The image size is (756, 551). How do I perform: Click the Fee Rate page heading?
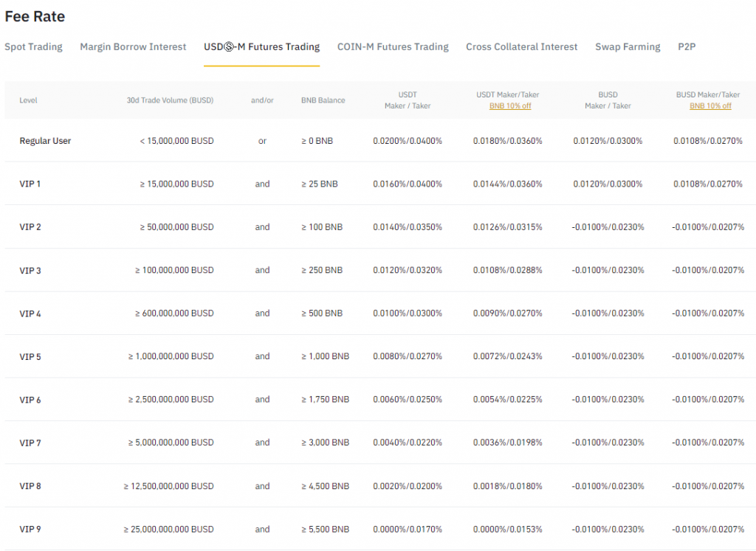pos(35,16)
